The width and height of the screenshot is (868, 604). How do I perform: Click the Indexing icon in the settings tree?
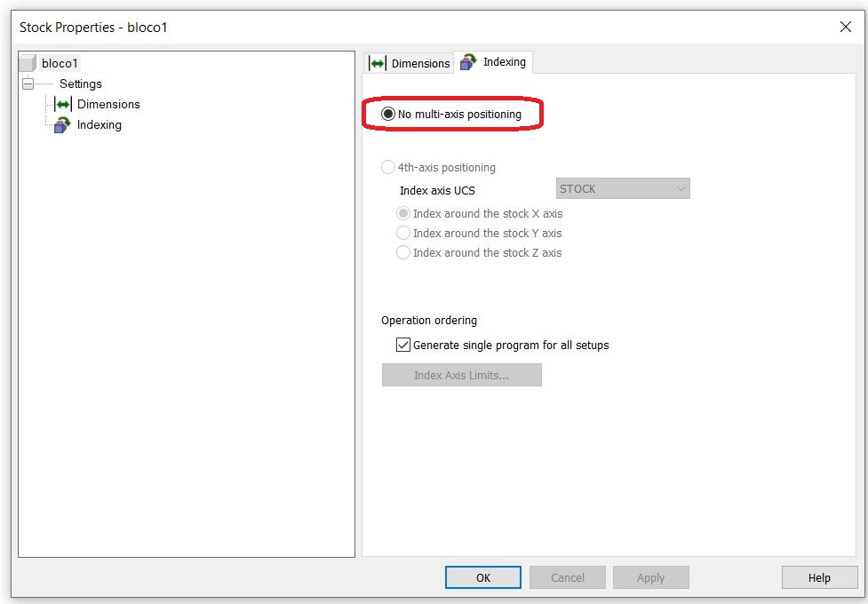point(60,124)
